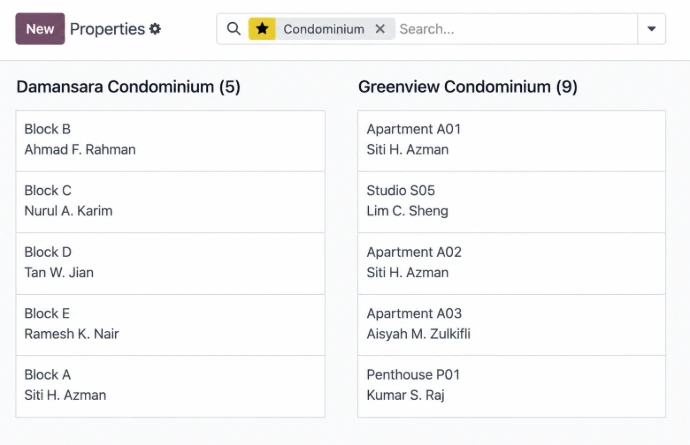690x445 pixels.
Task: Expand the search options dropdown arrow
Action: (x=652, y=29)
